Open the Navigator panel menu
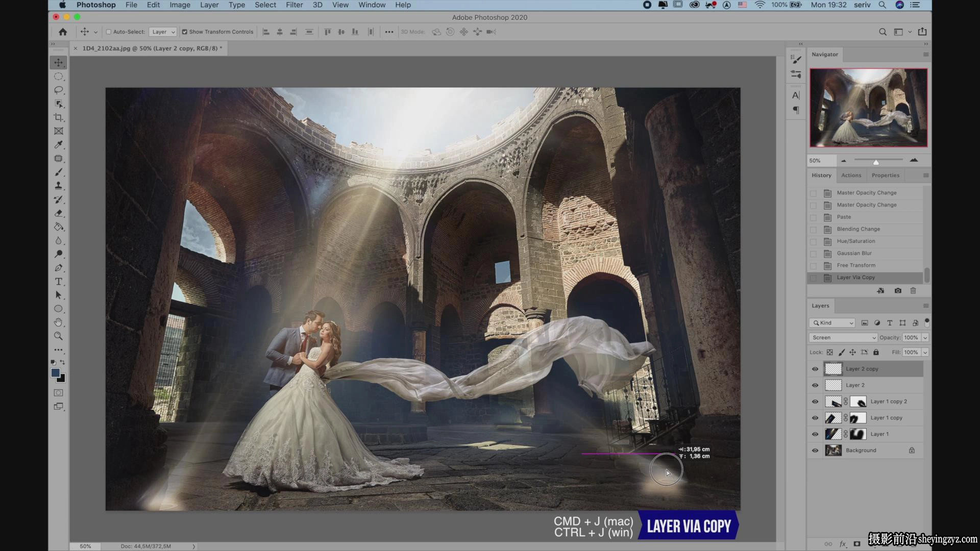980x551 pixels. (x=926, y=54)
